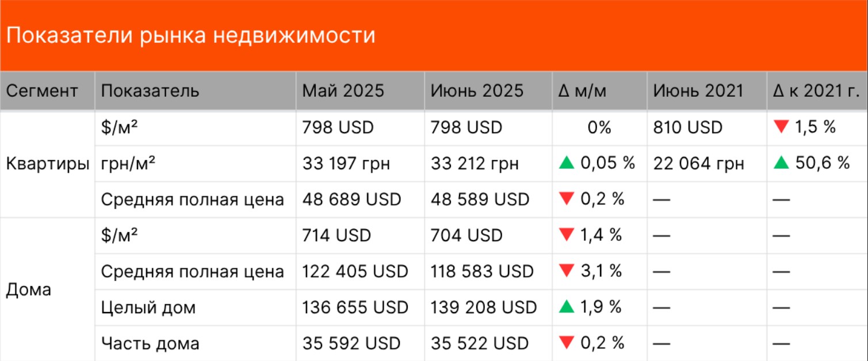
Task: Click the green up triangle beside 0,05 %
Action: pyautogui.click(x=567, y=164)
